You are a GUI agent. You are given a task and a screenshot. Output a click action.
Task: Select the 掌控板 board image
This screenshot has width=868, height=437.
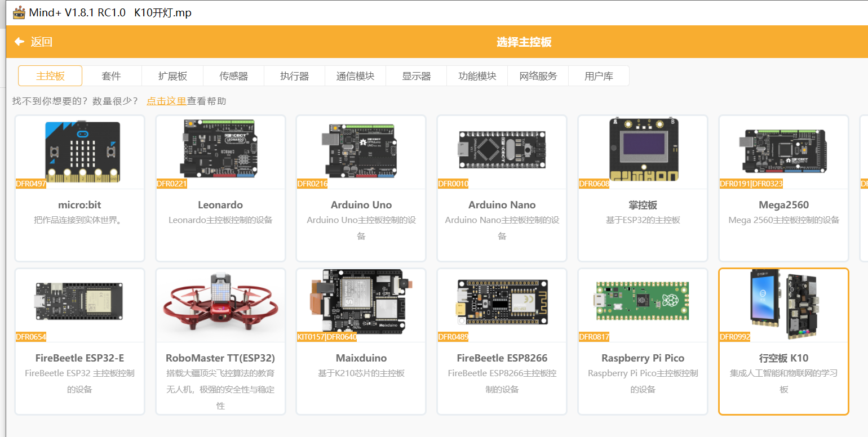[x=643, y=149]
